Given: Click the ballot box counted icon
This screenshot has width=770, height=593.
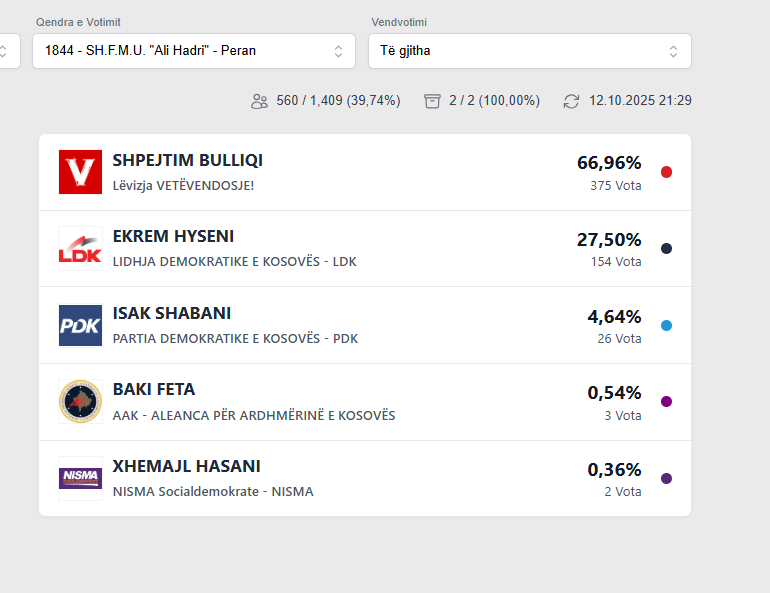Looking at the screenshot, I should pyautogui.click(x=432, y=101).
